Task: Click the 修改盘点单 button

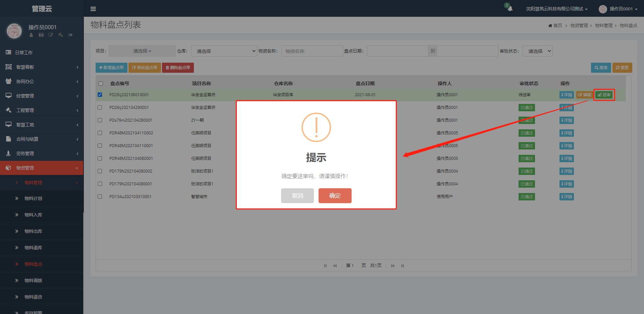Action: pyautogui.click(x=145, y=68)
